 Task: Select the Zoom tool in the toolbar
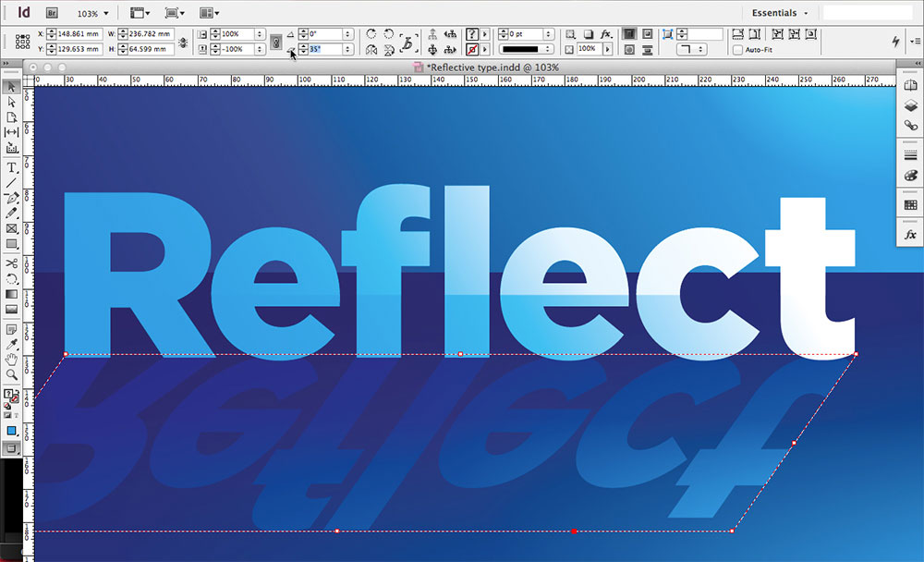point(12,373)
